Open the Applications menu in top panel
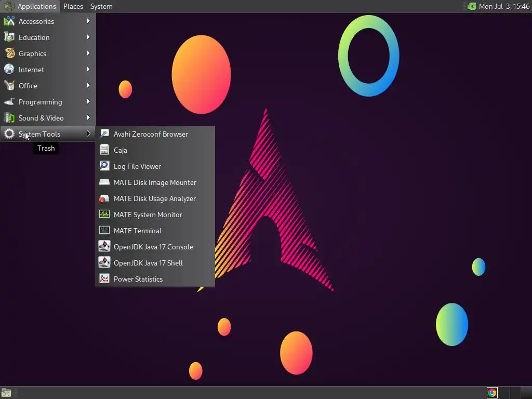Image resolution: width=532 pixels, height=399 pixels. pyautogui.click(x=30, y=6)
